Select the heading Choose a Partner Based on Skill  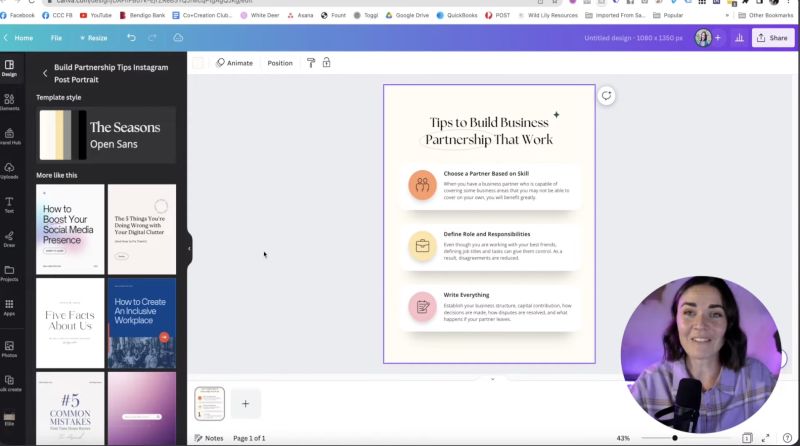(486, 174)
